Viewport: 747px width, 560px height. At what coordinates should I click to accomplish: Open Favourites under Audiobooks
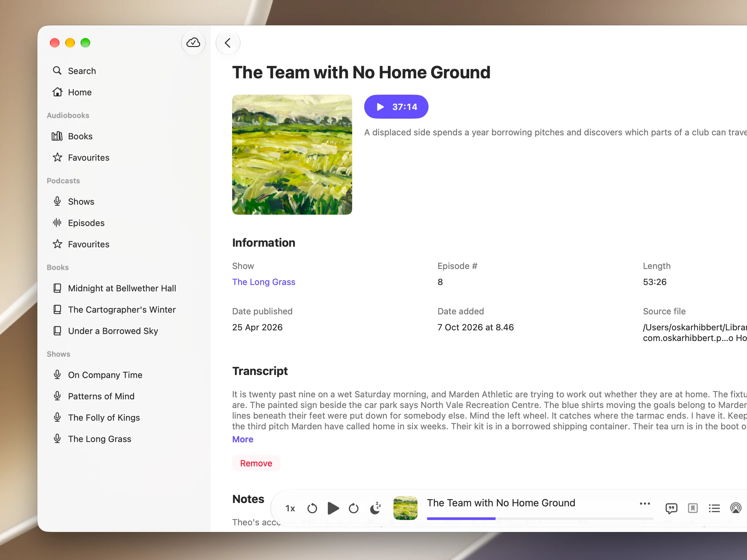pos(124,158)
